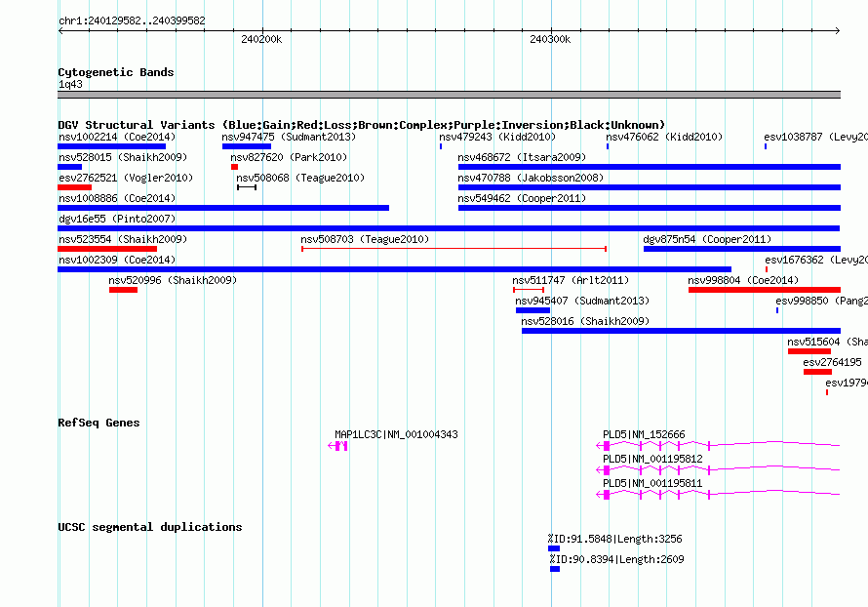Click esv2762521 (Vogler2010) label

(126, 178)
